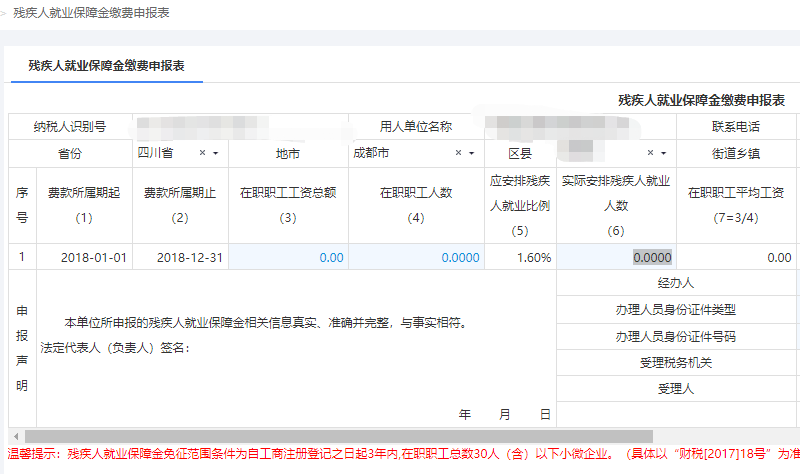Click the breadcrumb title at page top

(x=90, y=12)
